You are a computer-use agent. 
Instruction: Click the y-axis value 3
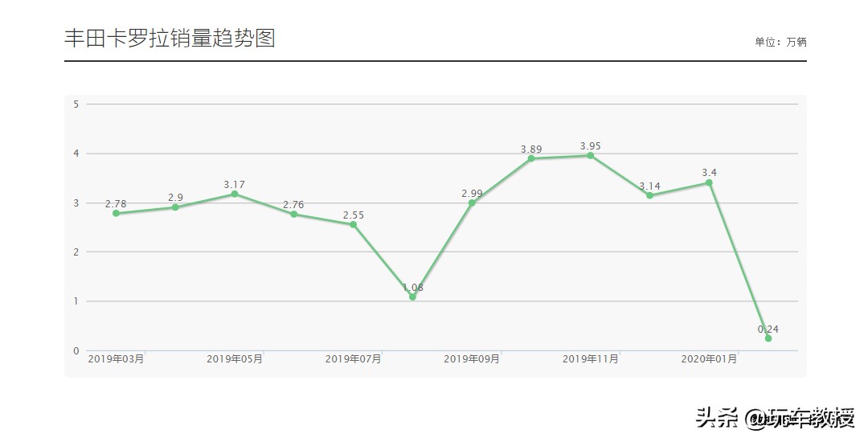[x=76, y=203]
